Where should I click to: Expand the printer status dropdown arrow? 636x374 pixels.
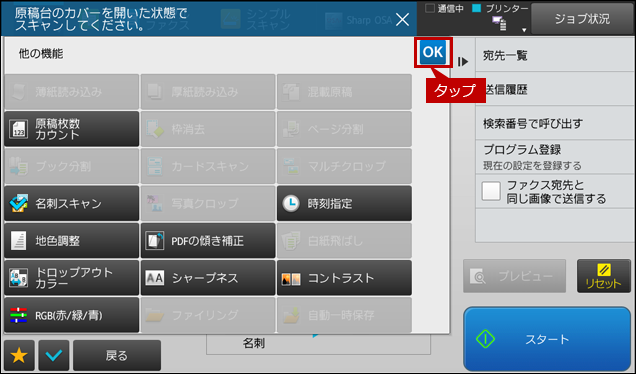(x=524, y=30)
